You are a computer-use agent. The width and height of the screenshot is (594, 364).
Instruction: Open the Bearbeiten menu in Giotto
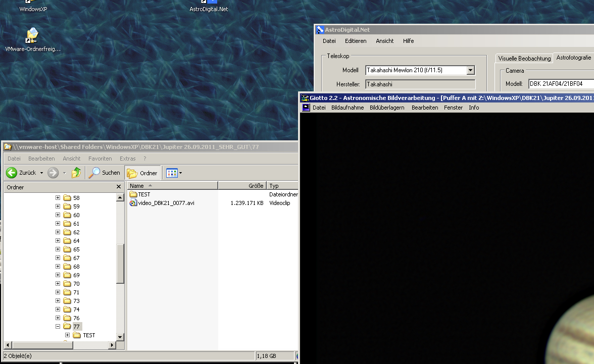425,108
